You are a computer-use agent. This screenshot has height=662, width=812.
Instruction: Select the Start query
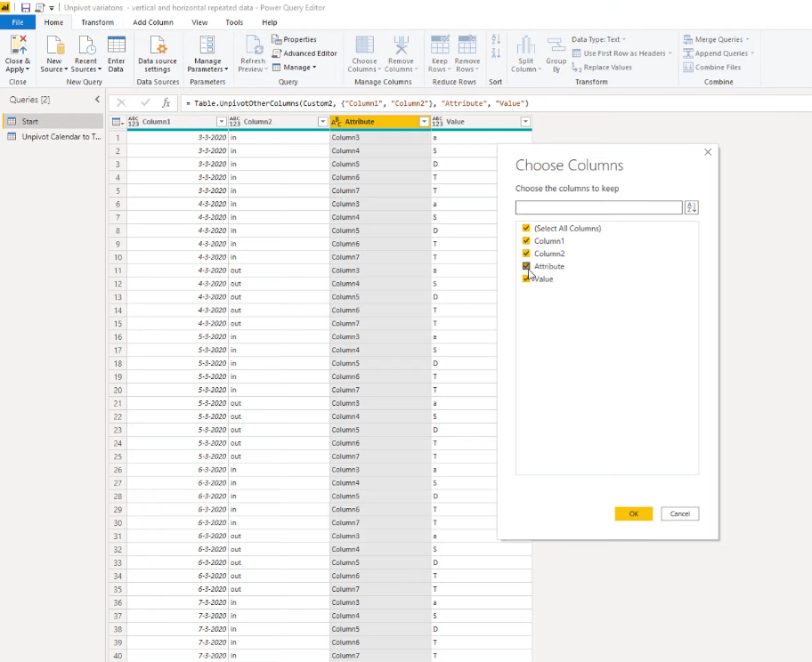[53, 121]
